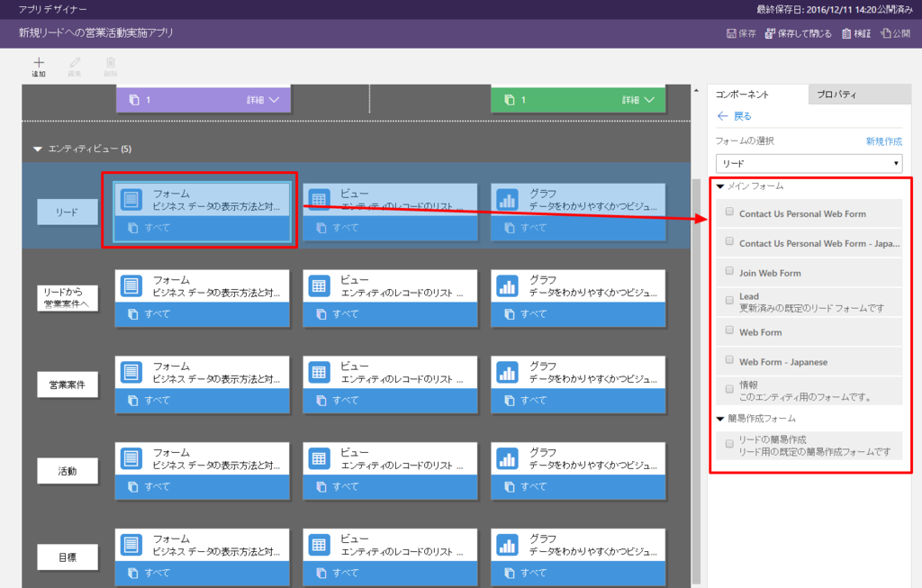Select the リード entity label

tap(67, 213)
